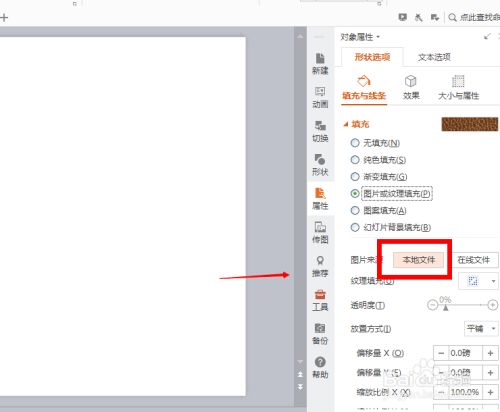Image resolution: width=500 pixels, height=412 pixels.
Task: Increase transparency with the plus circle
Action: pos(493,305)
